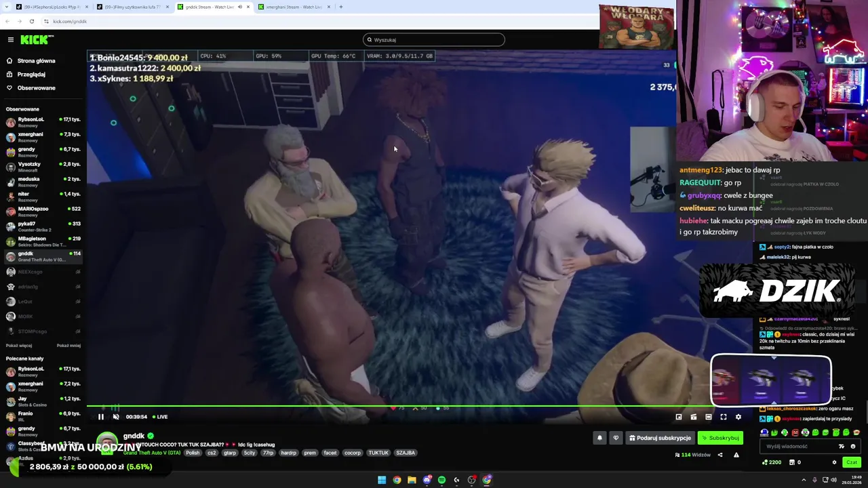Open pyka97 Counter-Strike 2 channel
868x488 pixels.
42,226
